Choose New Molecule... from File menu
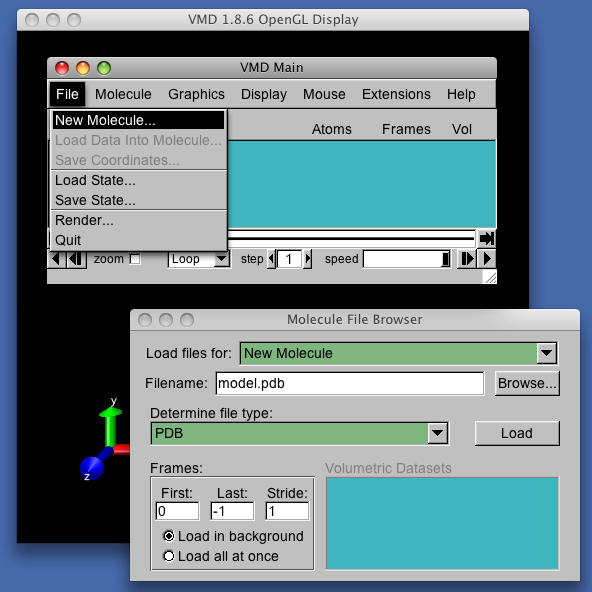 pos(139,120)
